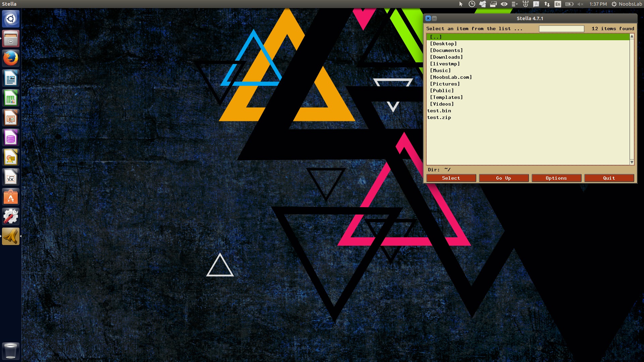The height and width of the screenshot is (362, 644).
Task: Open System Settings wrench icon
Action: pos(11,217)
